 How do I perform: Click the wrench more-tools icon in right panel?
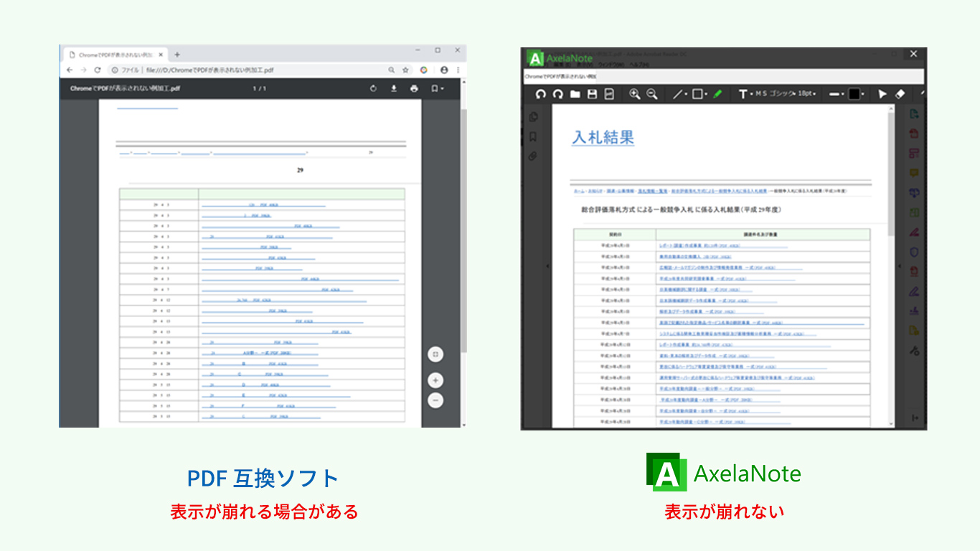pos(914,351)
